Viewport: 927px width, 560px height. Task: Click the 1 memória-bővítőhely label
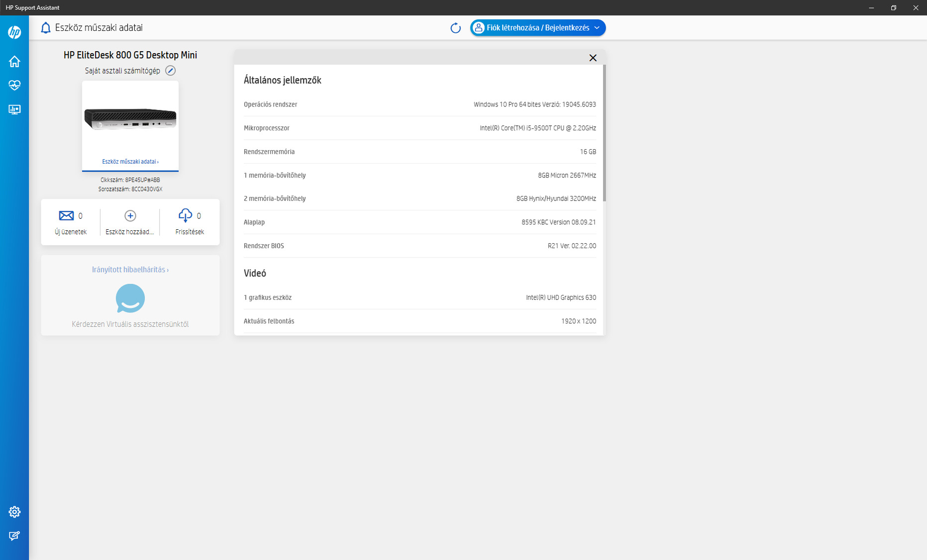point(275,175)
